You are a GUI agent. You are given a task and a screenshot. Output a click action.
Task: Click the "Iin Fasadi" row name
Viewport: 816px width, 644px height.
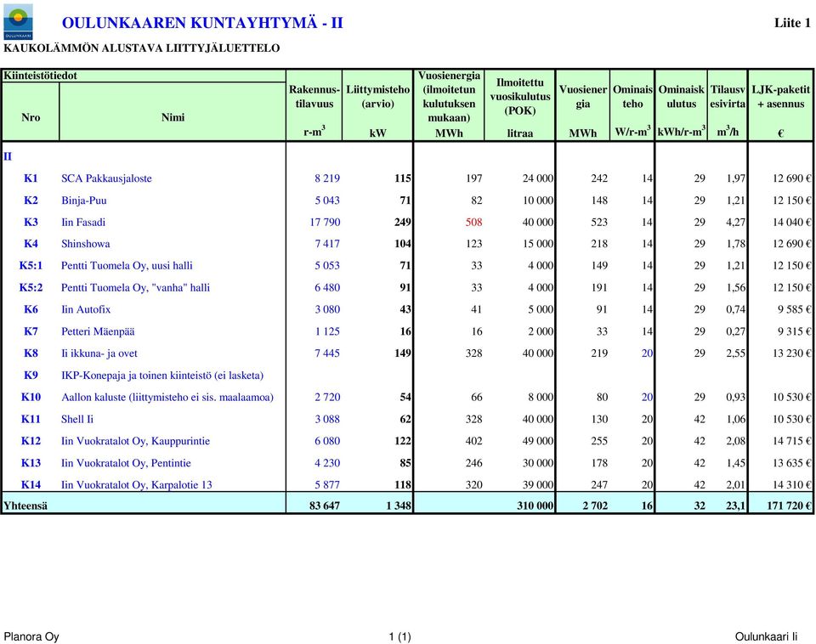pos(83,222)
